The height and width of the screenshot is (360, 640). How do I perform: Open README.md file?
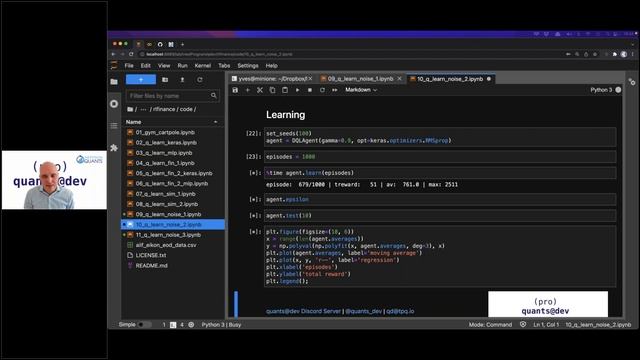(x=151, y=266)
